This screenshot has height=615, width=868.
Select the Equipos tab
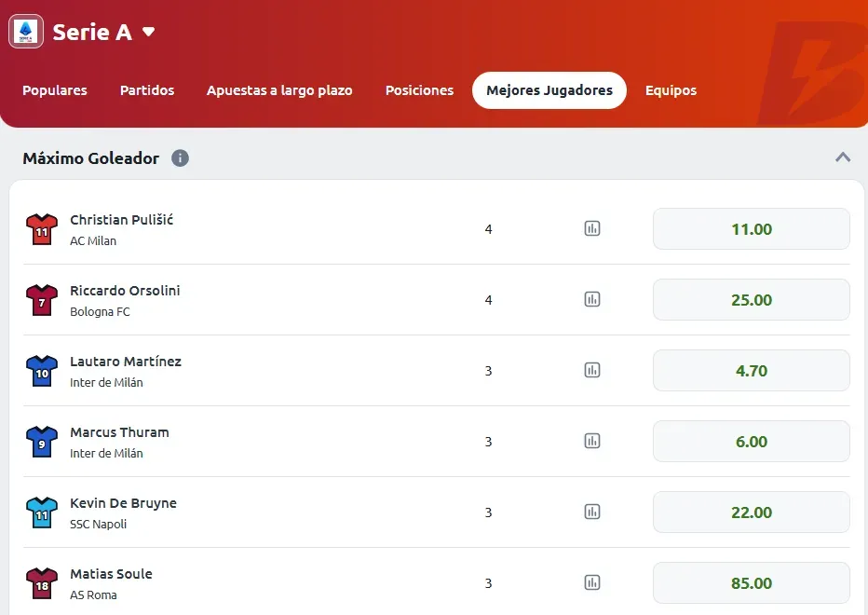[x=671, y=90]
